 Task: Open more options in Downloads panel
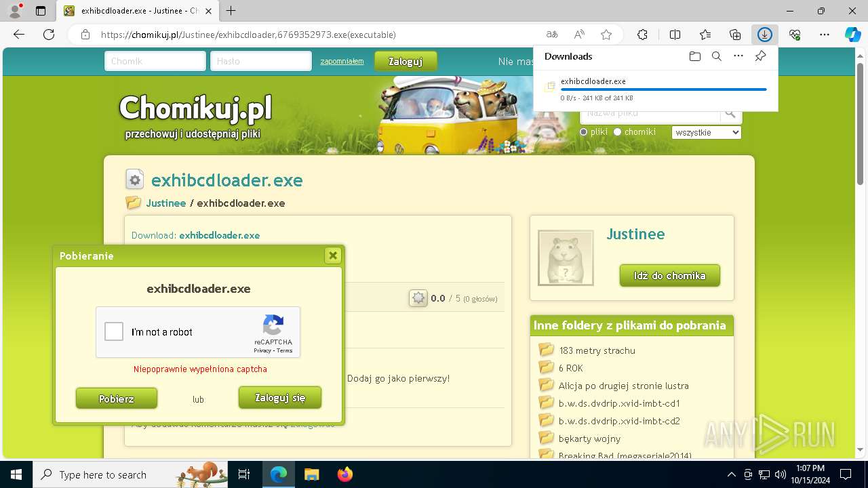pos(738,56)
